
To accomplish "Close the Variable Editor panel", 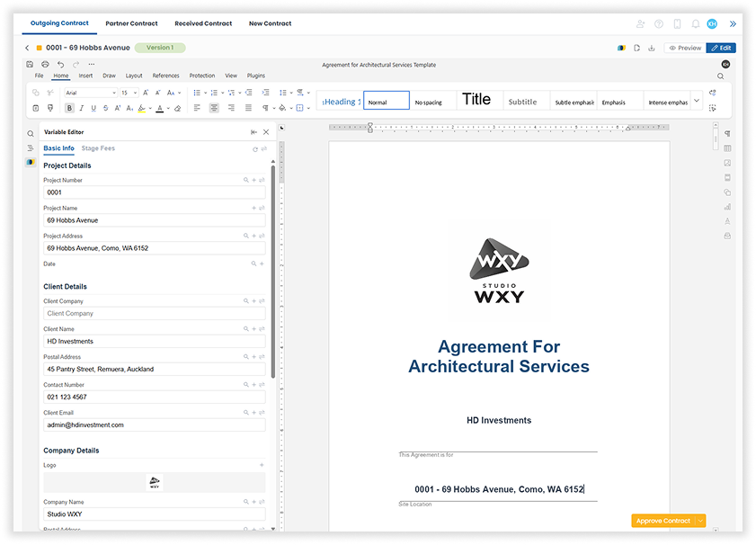I will (266, 132).
